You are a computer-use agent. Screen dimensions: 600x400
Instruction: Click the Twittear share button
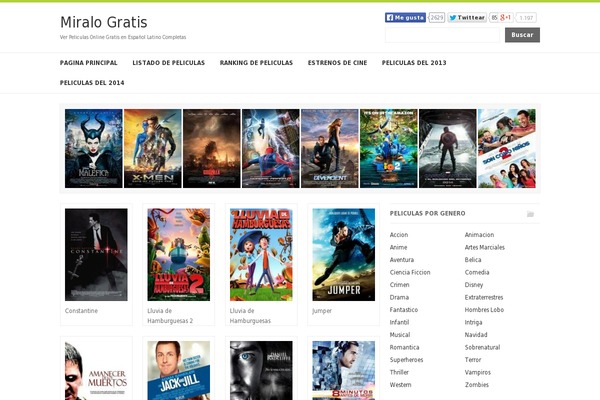pos(467,18)
